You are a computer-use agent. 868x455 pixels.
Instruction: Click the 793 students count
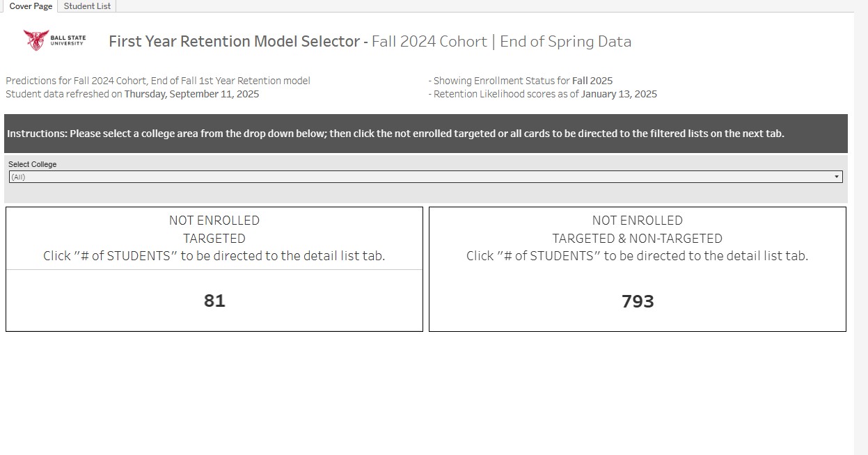638,301
